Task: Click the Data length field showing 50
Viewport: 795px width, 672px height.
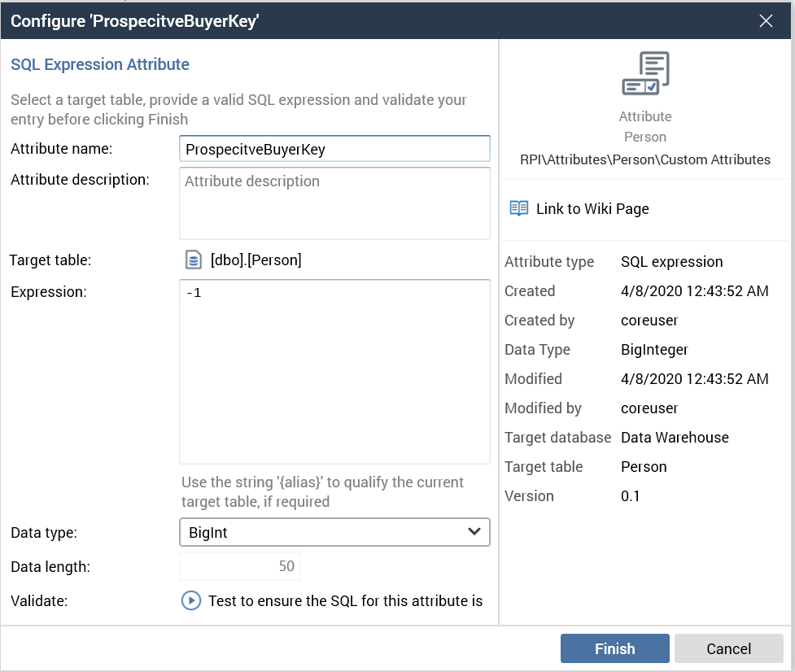Action: (239, 566)
